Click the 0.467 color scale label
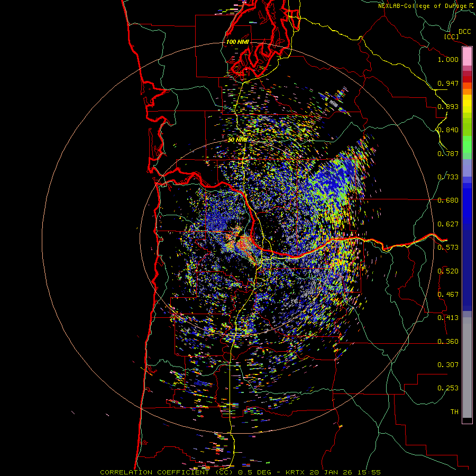 [x=448, y=295]
